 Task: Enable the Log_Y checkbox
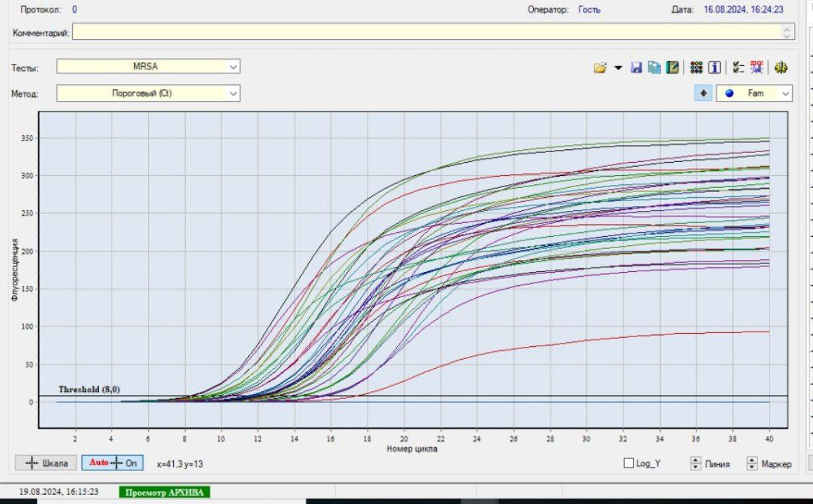(630, 463)
